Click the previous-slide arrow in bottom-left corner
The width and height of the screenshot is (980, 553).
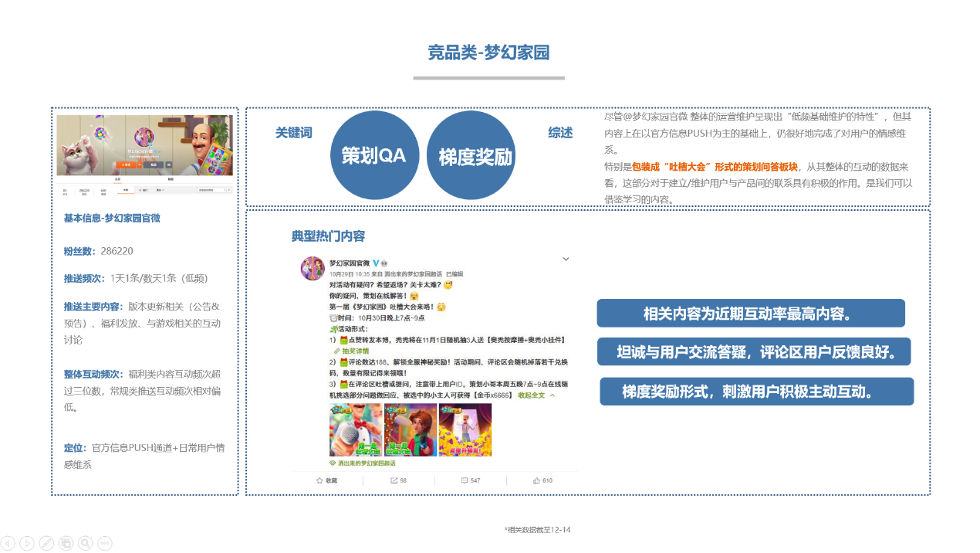8,543
